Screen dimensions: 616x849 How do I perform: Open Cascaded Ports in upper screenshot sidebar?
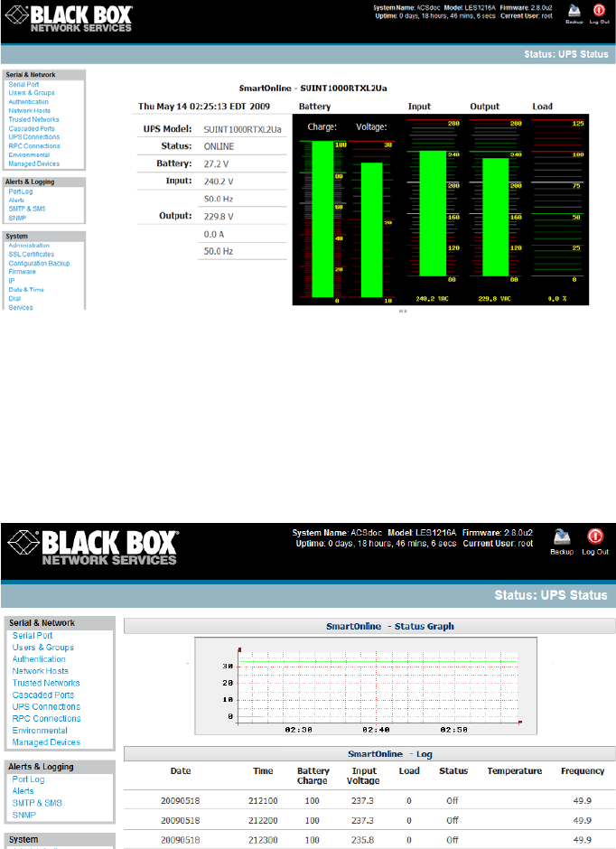[32, 129]
